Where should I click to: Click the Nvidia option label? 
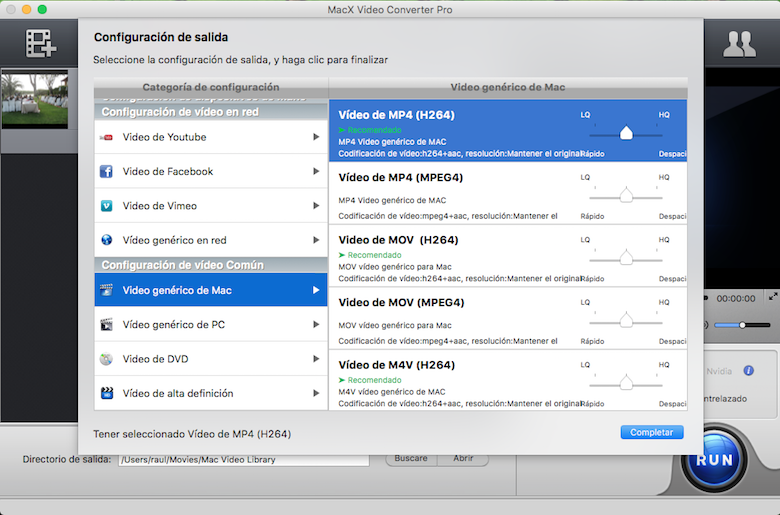click(719, 371)
